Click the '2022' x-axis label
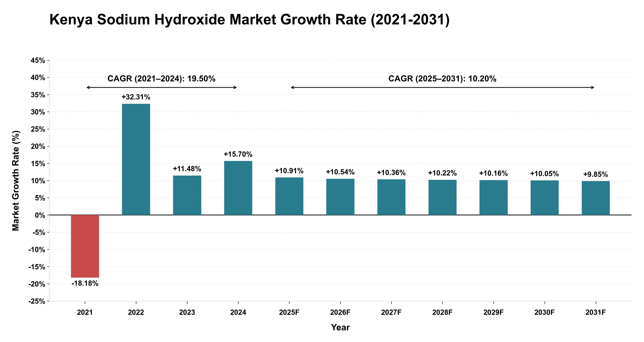The height and width of the screenshot is (342, 644). coord(136,312)
